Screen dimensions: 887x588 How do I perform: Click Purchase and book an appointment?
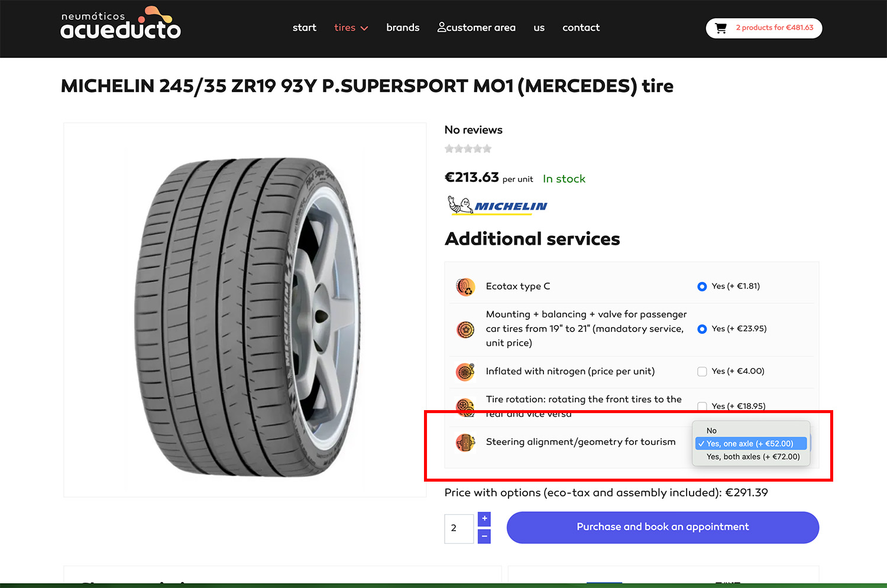662,527
